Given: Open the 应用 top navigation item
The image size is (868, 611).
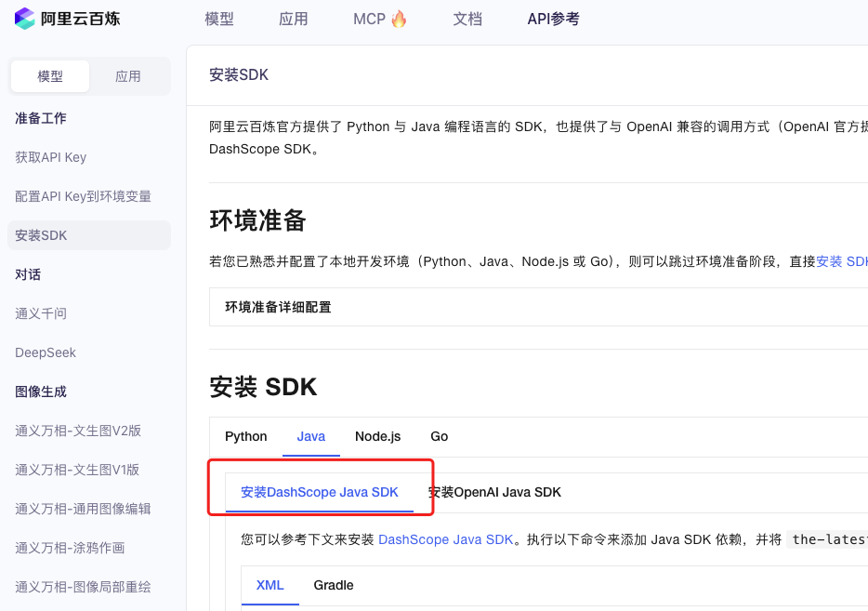Looking at the screenshot, I should pos(294,19).
